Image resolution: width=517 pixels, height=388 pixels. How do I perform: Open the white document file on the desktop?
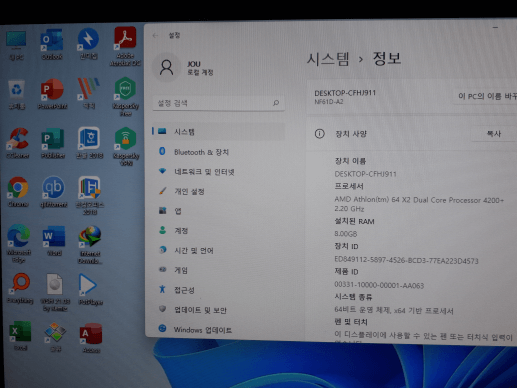click(55, 292)
